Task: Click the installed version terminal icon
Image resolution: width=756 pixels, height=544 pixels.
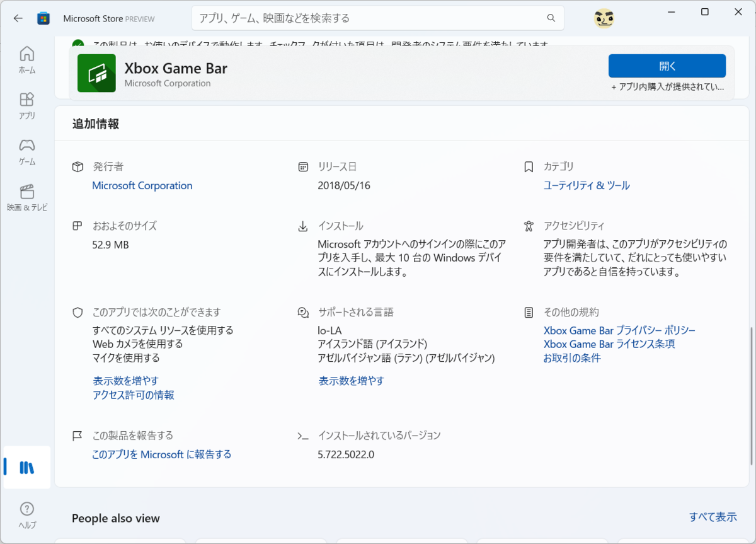Action: coord(303,436)
